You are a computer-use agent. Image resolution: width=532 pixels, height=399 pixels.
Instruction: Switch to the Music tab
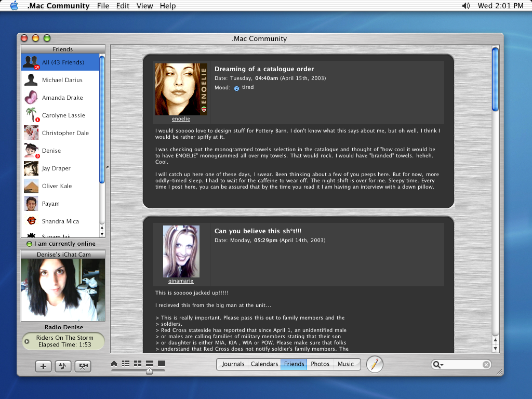coord(345,364)
